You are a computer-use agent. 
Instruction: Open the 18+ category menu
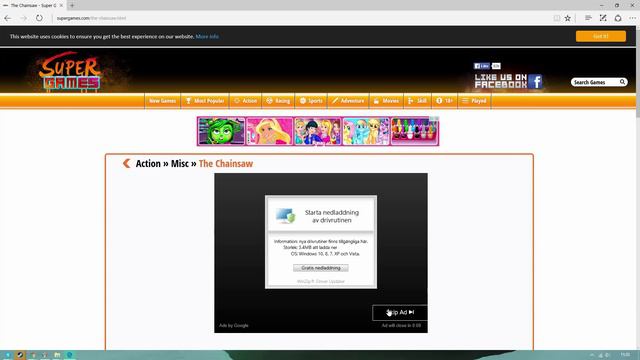coord(444,101)
